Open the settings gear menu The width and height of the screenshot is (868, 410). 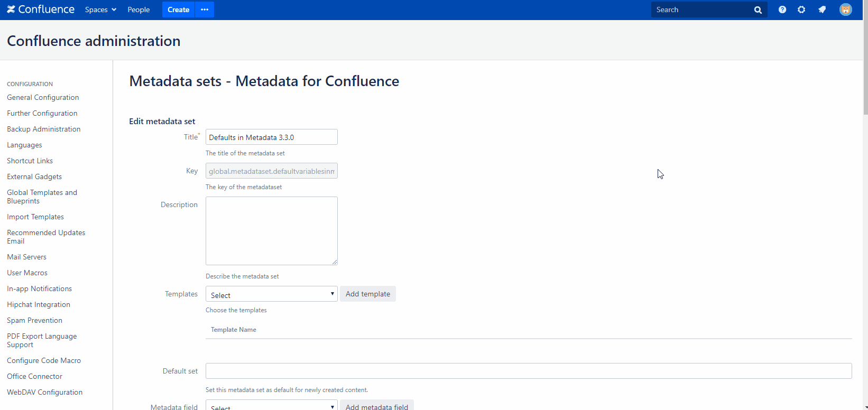coord(801,10)
